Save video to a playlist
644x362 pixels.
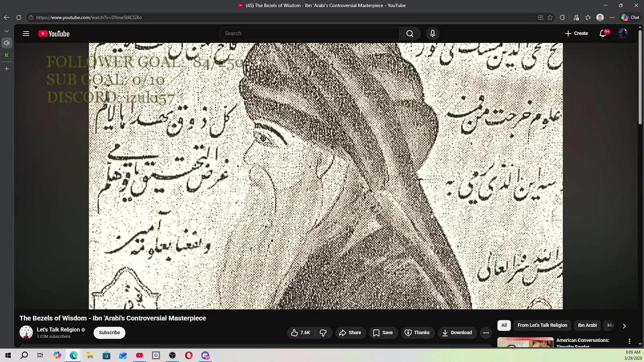pos(382,332)
